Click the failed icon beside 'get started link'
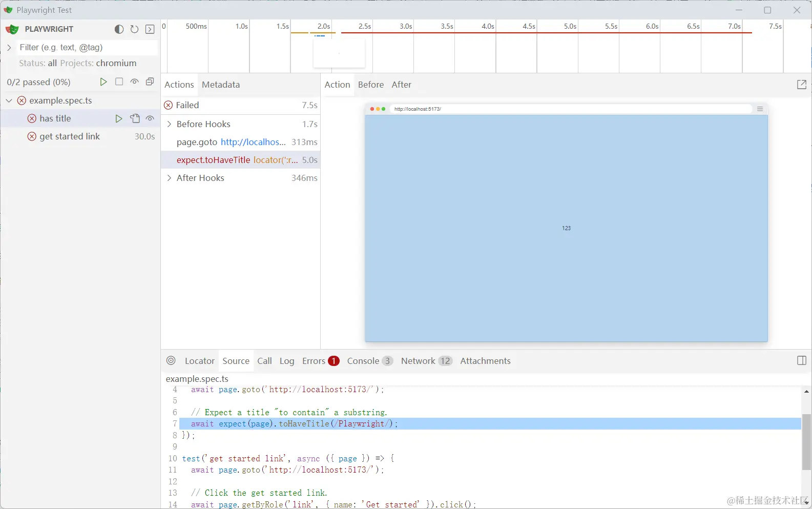This screenshot has width=812, height=509. click(x=32, y=136)
